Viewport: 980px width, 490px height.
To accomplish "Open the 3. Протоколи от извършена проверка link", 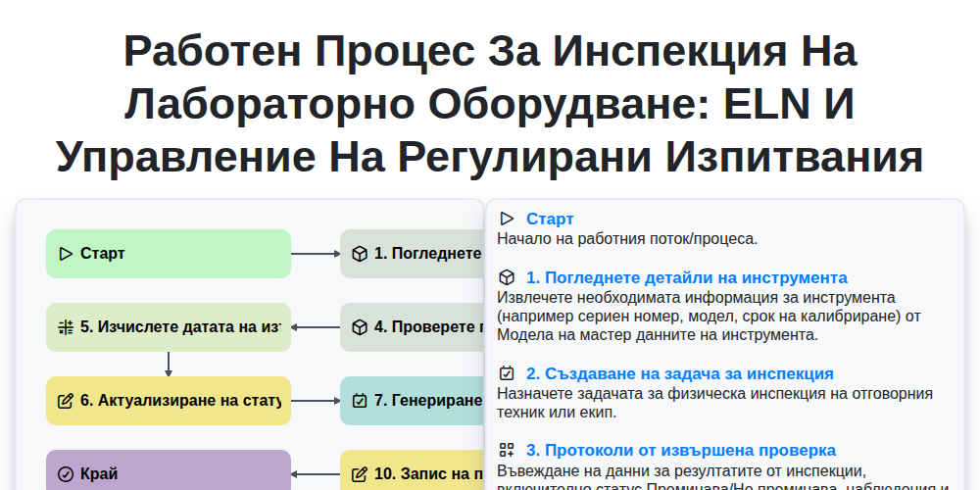I will 681,450.
